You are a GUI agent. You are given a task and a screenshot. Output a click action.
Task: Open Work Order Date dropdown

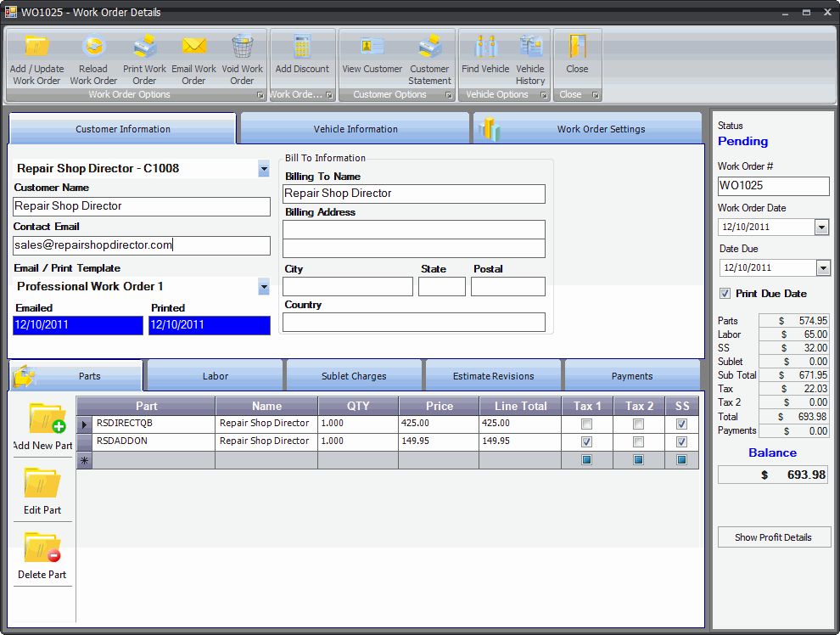(822, 228)
